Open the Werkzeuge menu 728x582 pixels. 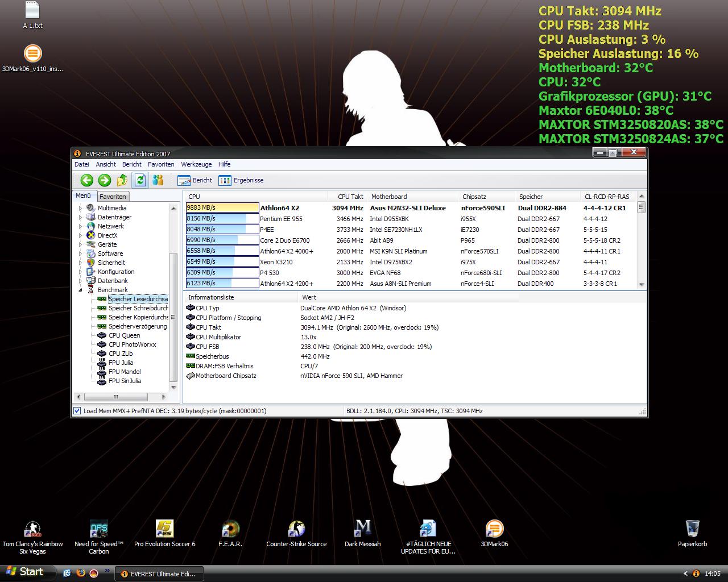coord(196,164)
